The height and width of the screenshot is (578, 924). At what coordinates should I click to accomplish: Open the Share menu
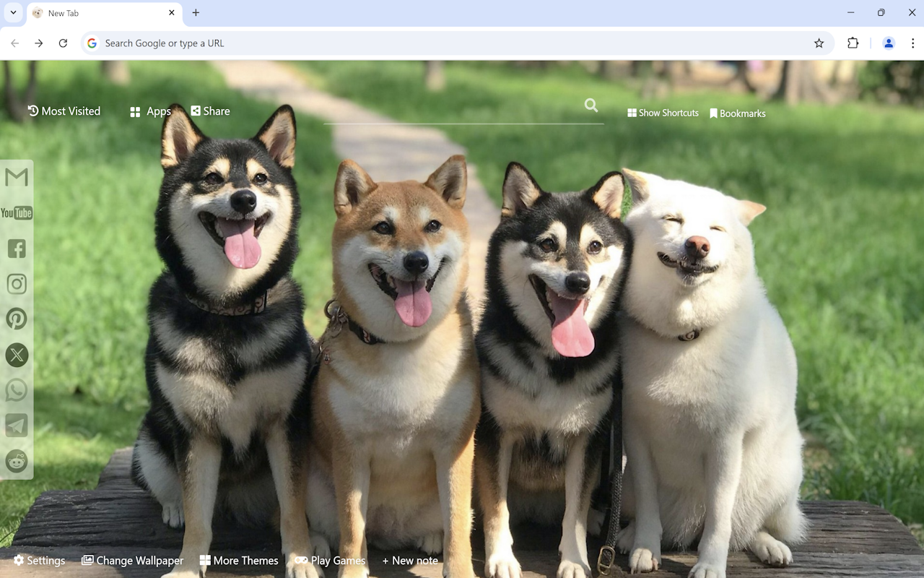[x=210, y=111]
